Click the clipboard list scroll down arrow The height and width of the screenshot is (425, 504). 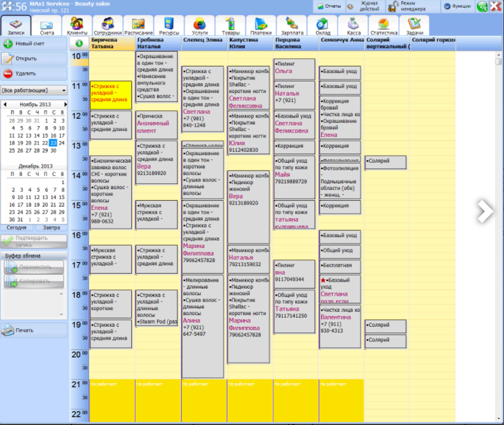[x=61, y=315]
